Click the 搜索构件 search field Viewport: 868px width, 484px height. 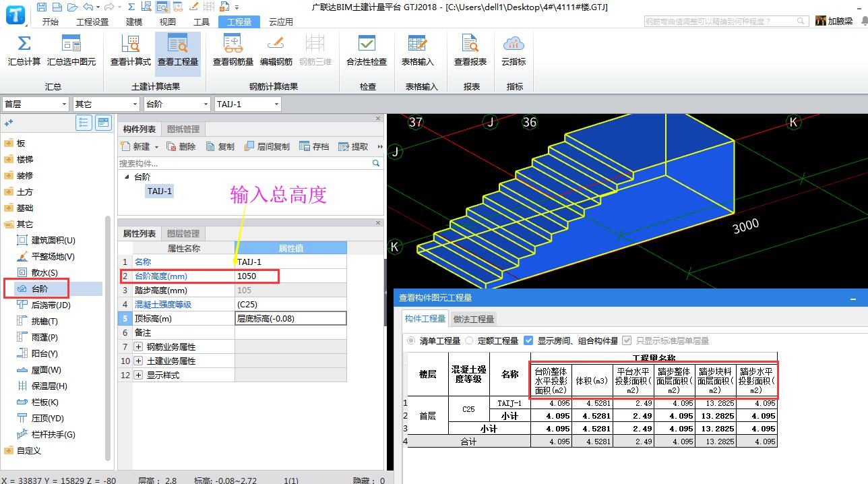(x=244, y=163)
